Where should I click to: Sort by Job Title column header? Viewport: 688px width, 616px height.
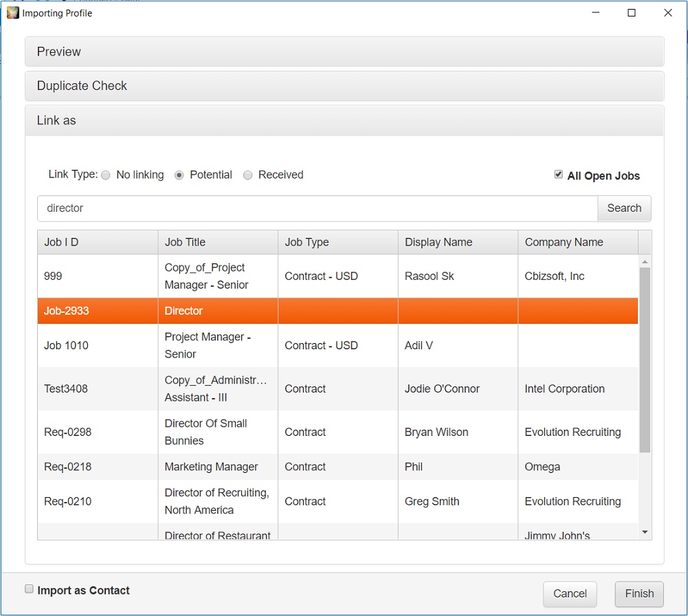coord(218,242)
